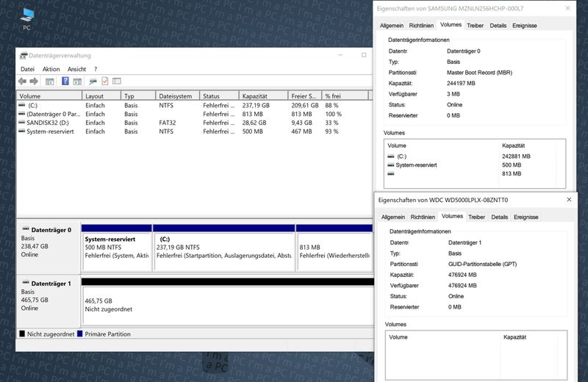The height and width of the screenshot is (382, 588).
Task: Click the Datenträgerverwaltung title bar app icon
Action: pyautogui.click(x=24, y=56)
